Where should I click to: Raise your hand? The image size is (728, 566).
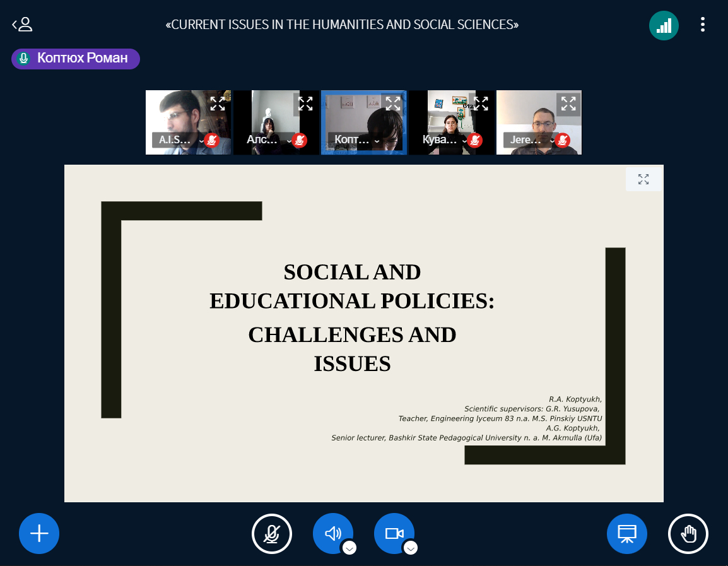[x=688, y=534]
